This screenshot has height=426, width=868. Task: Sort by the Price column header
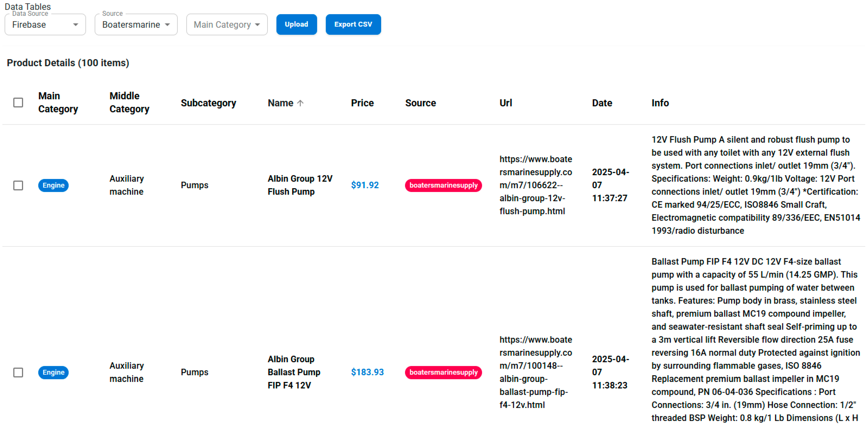[x=362, y=103]
